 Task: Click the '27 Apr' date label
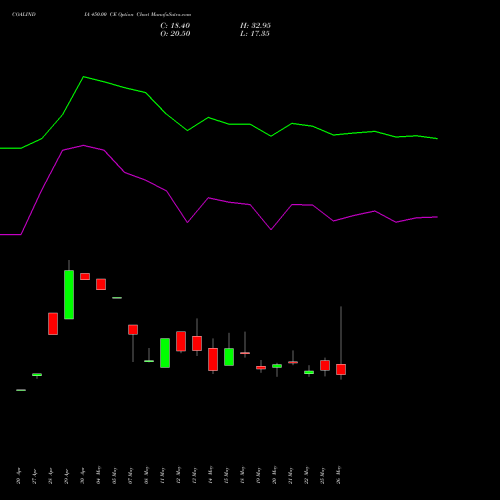34,477
